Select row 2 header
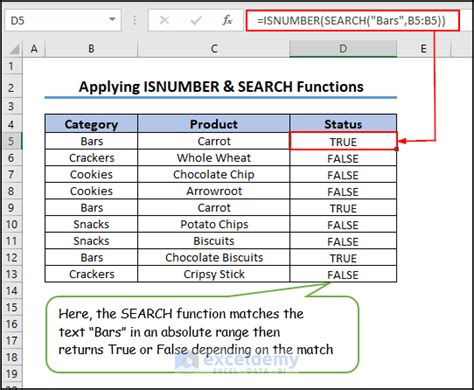This screenshot has height=390, width=474. 11,88
